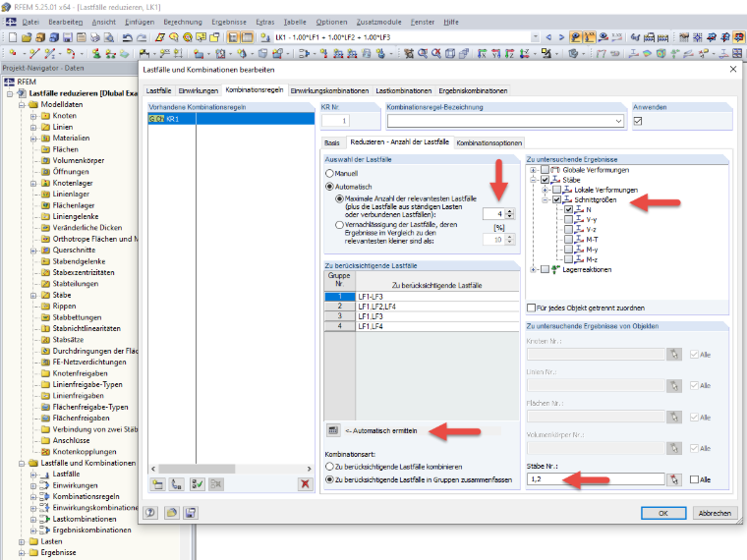Expand Lasten folder in navigator
This screenshot has width=747, height=560.
(x=22, y=541)
